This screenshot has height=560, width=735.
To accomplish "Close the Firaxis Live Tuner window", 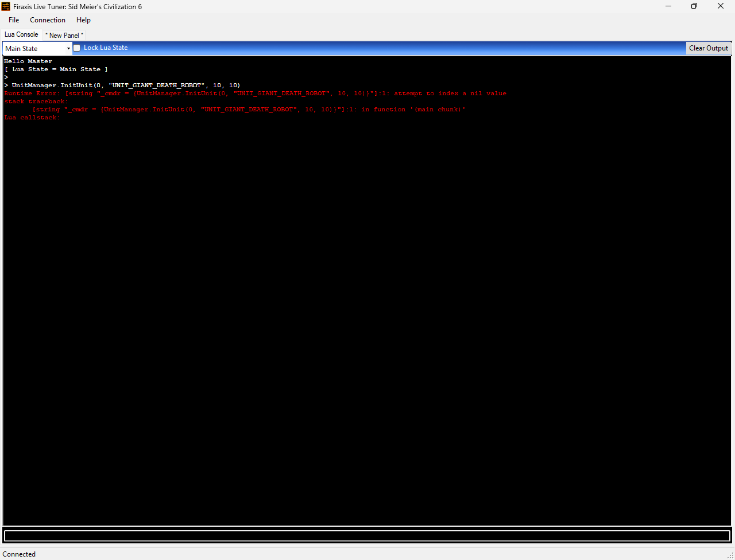I will pyautogui.click(x=721, y=6).
